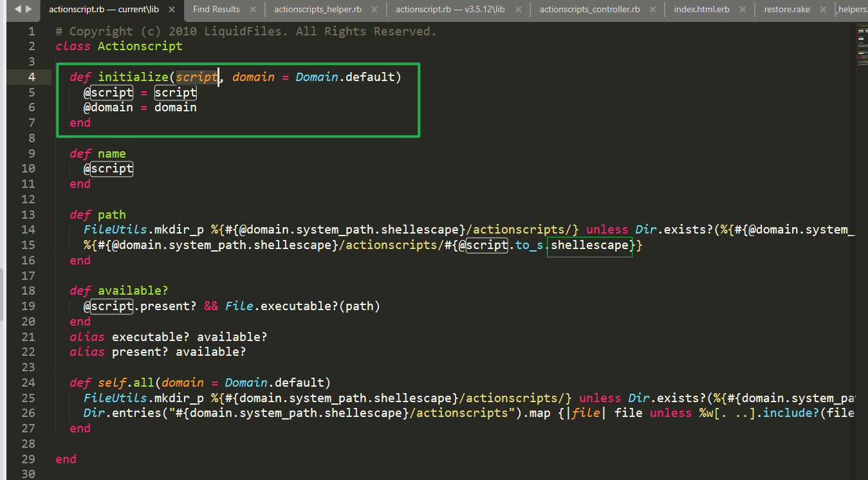Close the actionscript.rb — v3.5.12\lib tab
The height and width of the screenshot is (480, 868).
(x=519, y=10)
